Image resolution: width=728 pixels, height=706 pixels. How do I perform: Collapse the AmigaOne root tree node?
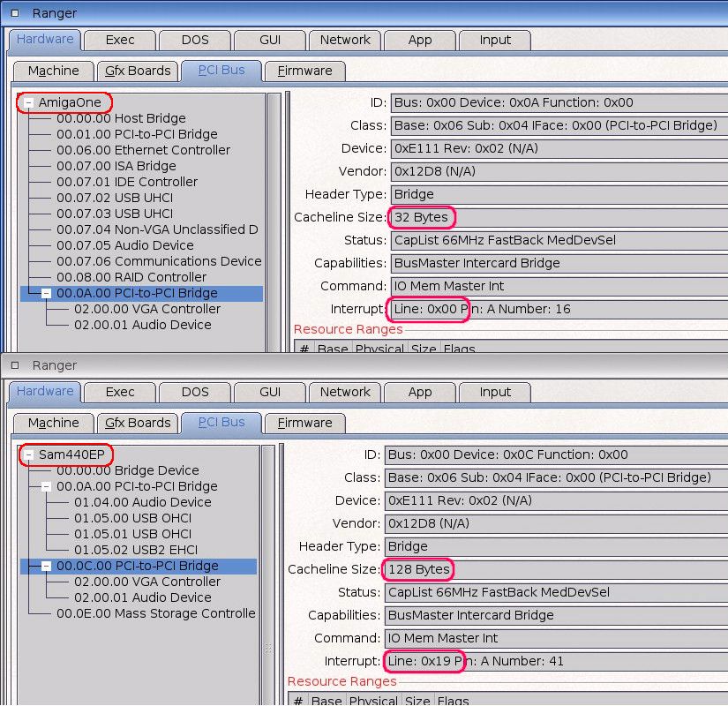tap(29, 102)
